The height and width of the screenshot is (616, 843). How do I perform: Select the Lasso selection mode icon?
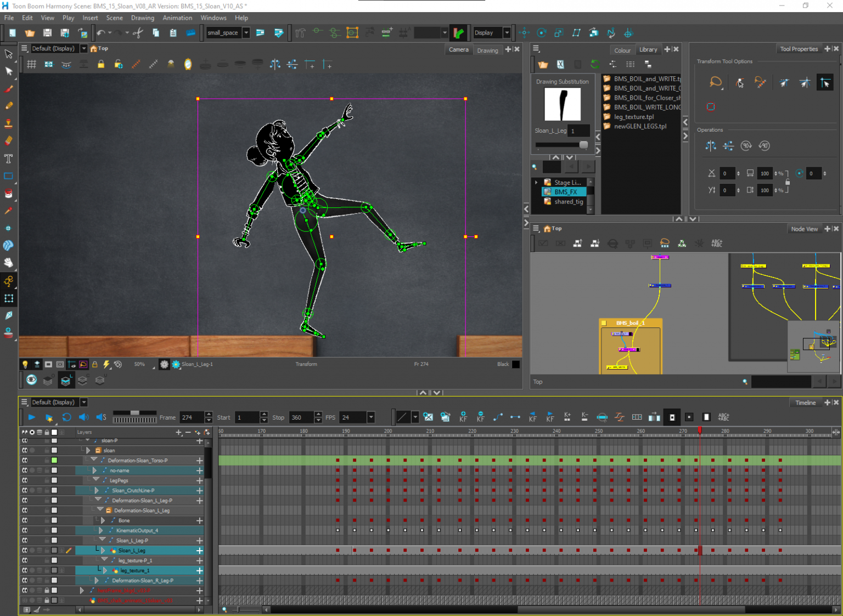click(x=715, y=83)
